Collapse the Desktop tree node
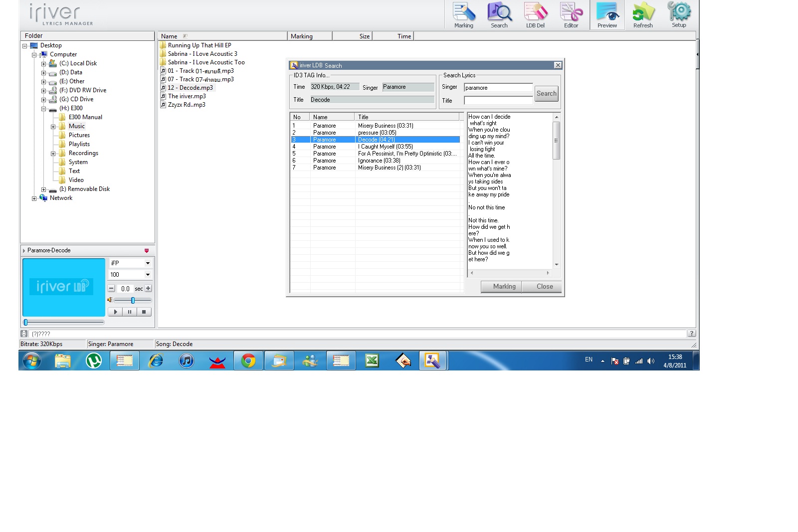Viewport: 798px width, 532px height. [24, 46]
